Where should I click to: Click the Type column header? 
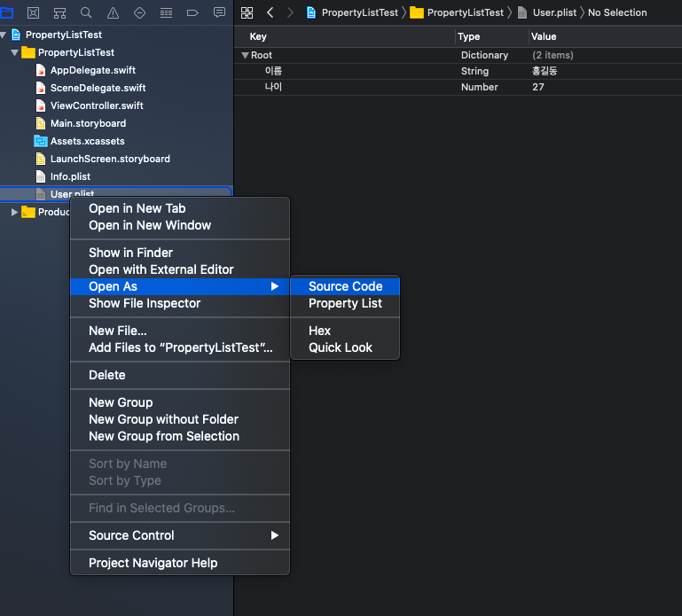(469, 36)
